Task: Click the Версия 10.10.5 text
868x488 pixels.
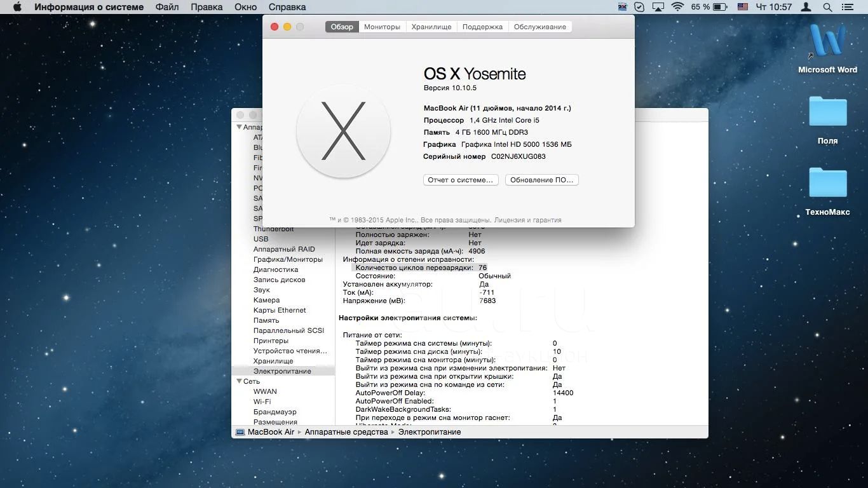Action: 450,88
